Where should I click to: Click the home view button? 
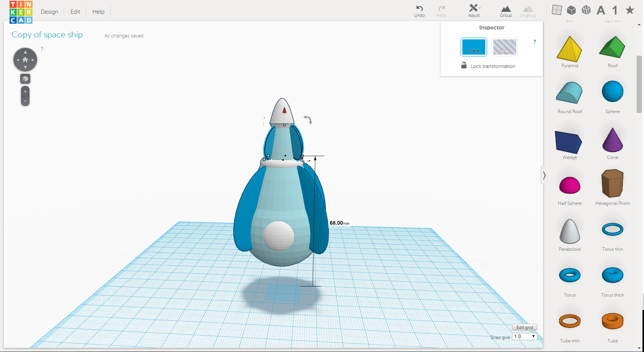[25, 60]
